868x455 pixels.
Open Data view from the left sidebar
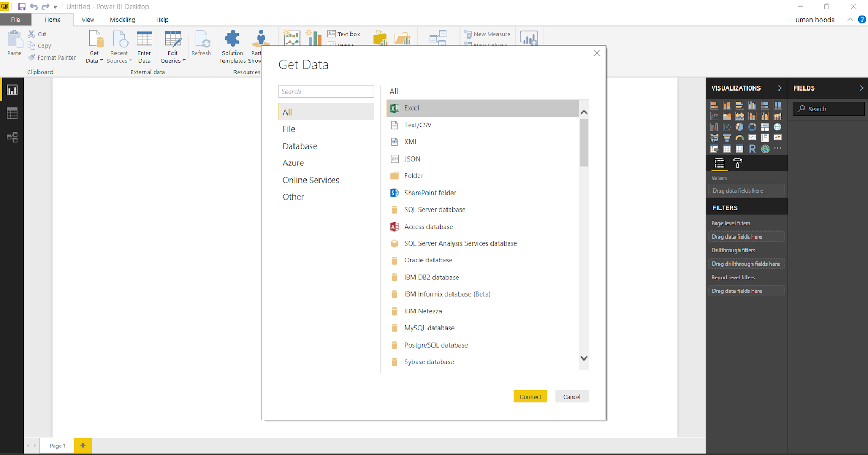click(12, 113)
